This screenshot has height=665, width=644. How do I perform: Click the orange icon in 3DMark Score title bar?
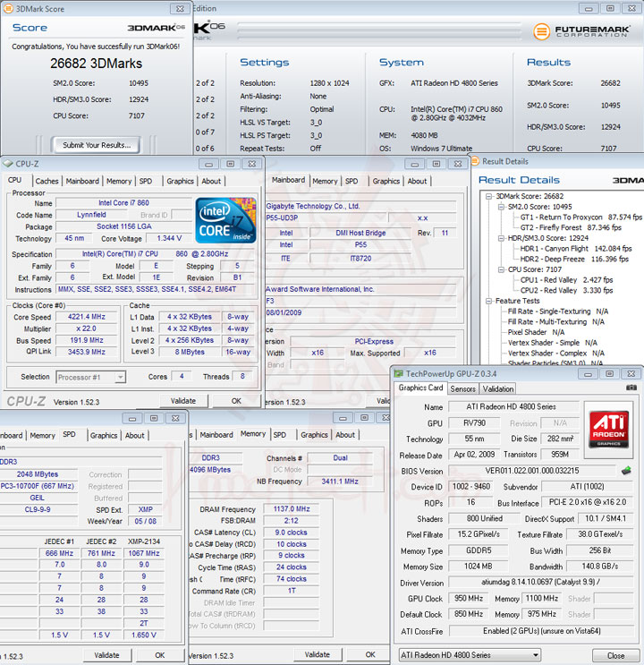(x=8, y=8)
